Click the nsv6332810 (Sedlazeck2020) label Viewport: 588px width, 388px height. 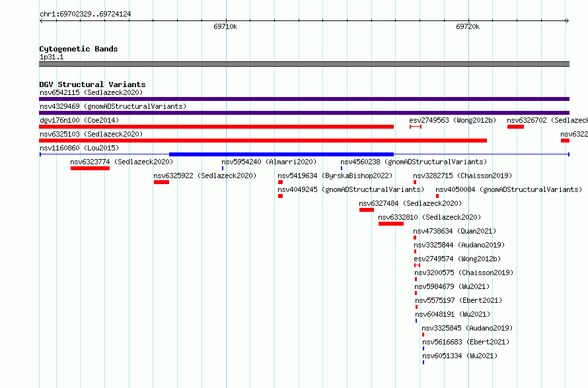[x=429, y=217]
